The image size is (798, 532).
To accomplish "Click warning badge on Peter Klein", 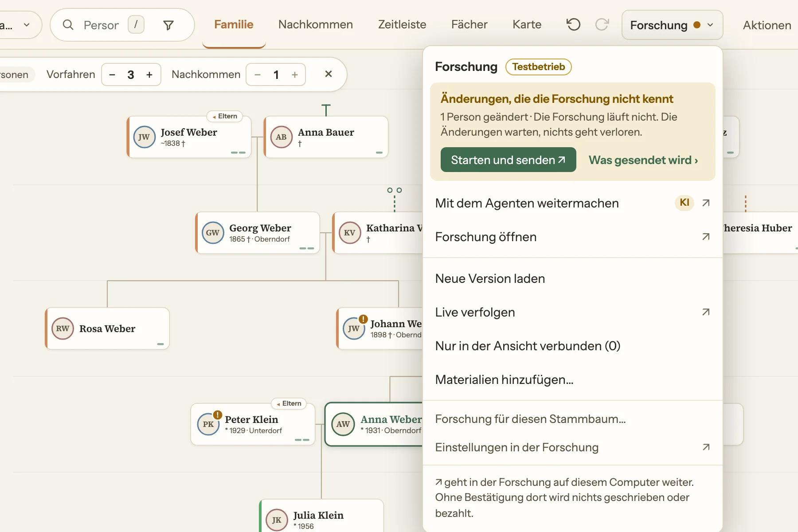I will point(217,415).
